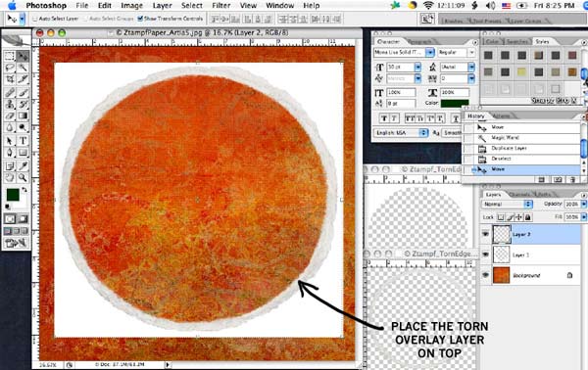Jump to ImageReady button in toolbox
Image resolution: width=588 pixels, height=370 pixels.
click(16, 244)
